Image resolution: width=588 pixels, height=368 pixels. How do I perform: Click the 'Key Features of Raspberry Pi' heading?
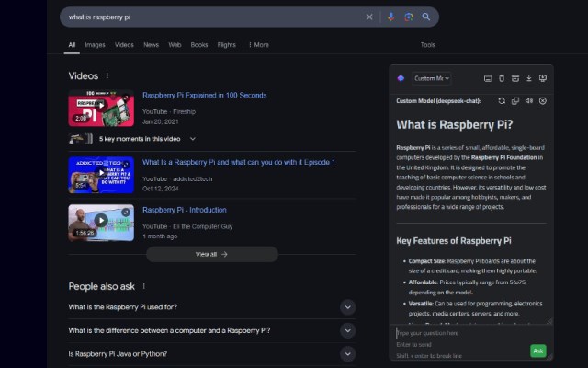(454, 241)
